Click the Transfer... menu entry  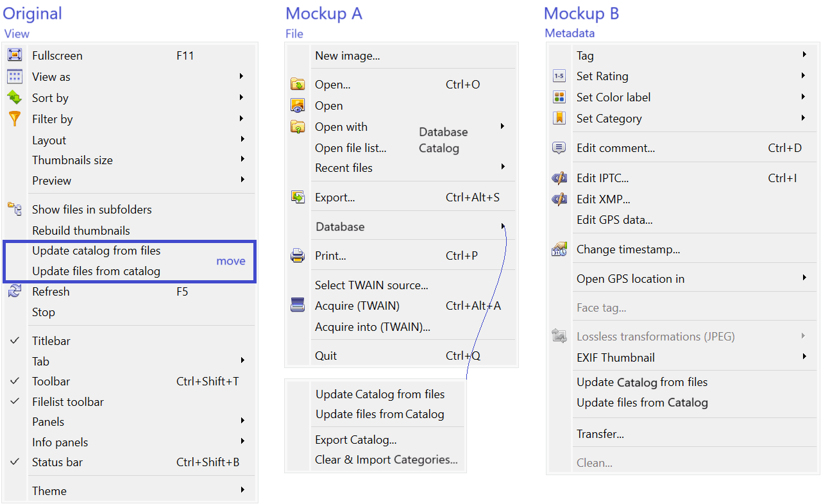point(600,434)
